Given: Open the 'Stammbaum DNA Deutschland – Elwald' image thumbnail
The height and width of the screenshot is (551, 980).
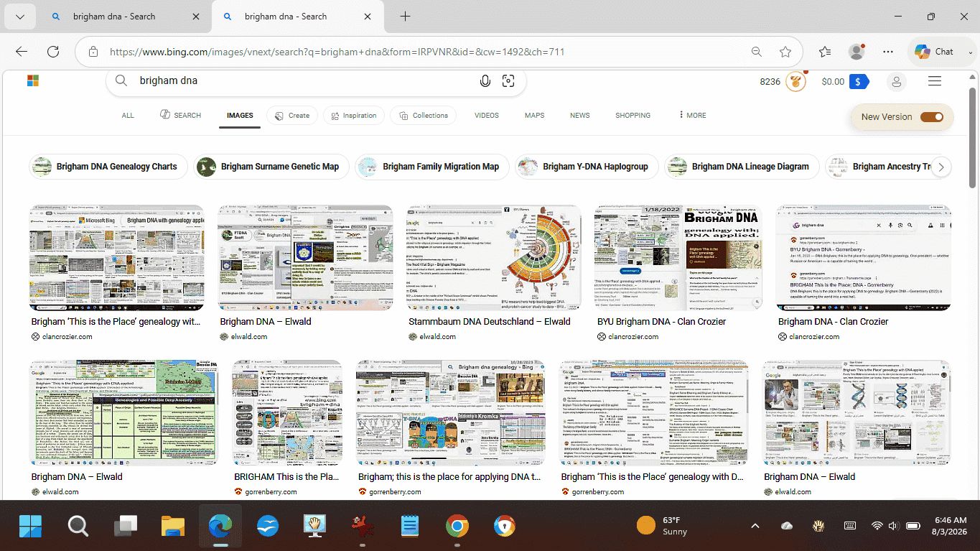Looking at the screenshot, I should pyautogui.click(x=494, y=257).
